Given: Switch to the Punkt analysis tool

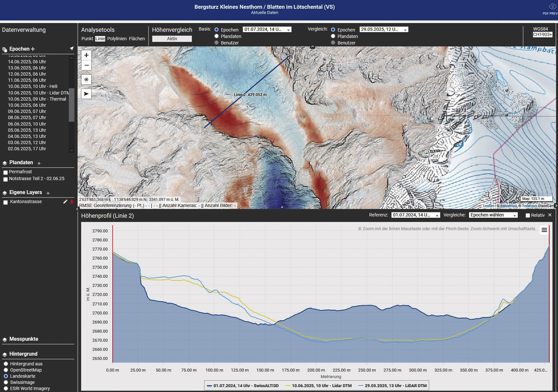Looking at the screenshot, I should pyautogui.click(x=87, y=38).
